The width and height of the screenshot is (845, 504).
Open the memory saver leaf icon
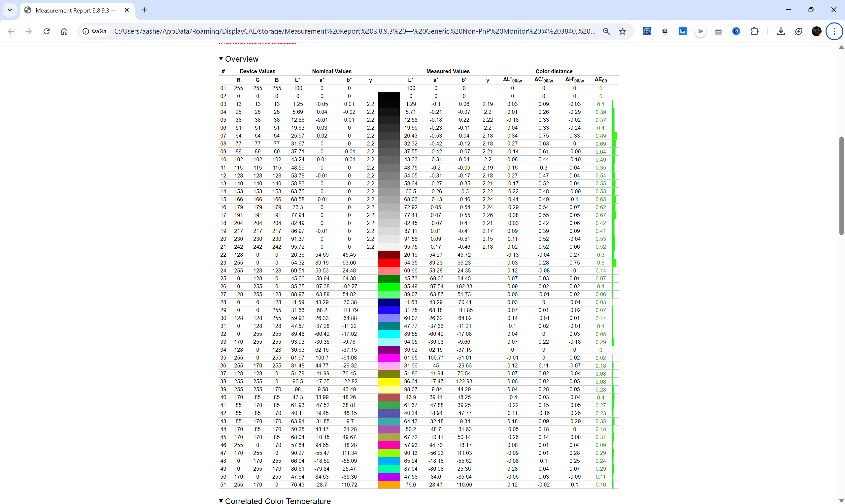pos(798,31)
